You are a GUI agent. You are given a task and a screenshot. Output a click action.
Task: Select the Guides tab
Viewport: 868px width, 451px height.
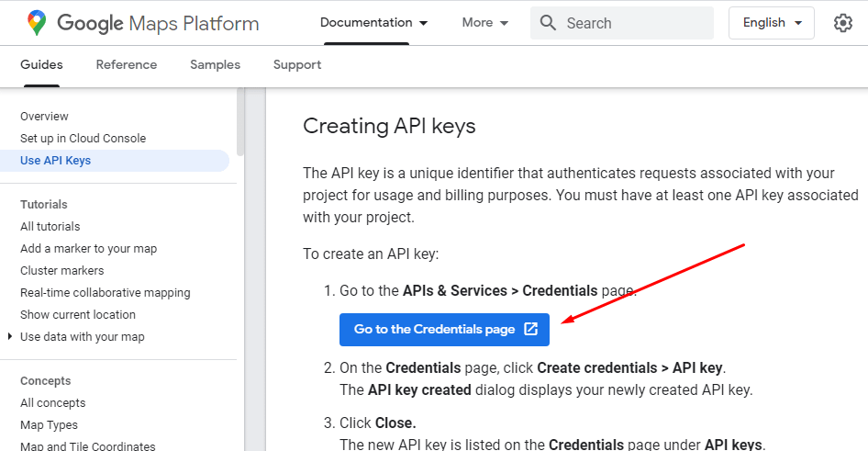tap(42, 65)
